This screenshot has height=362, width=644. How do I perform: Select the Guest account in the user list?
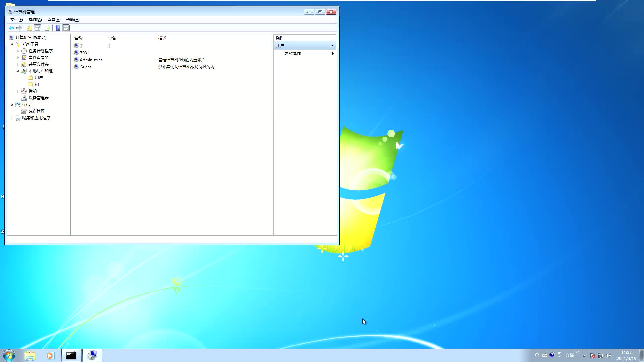pyautogui.click(x=85, y=67)
